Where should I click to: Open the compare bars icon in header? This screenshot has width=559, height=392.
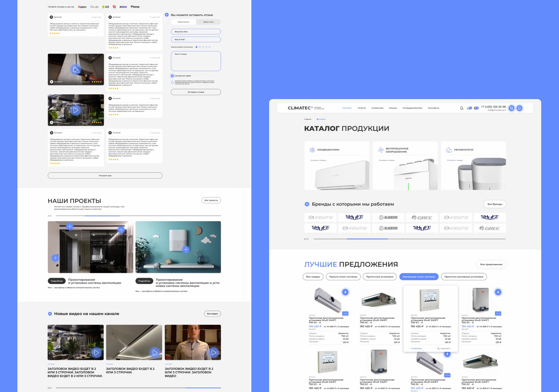[469, 108]
